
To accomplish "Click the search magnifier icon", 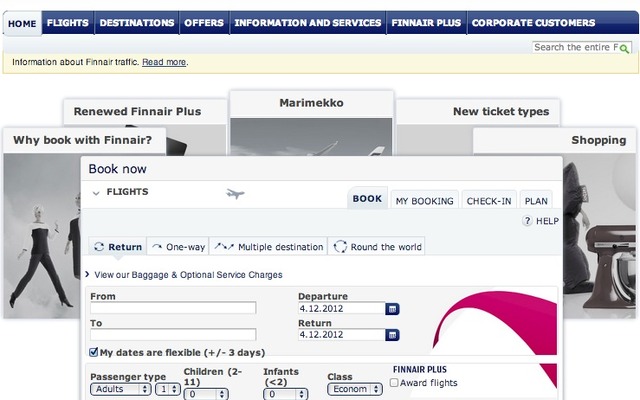I will (x=624, y=49).
